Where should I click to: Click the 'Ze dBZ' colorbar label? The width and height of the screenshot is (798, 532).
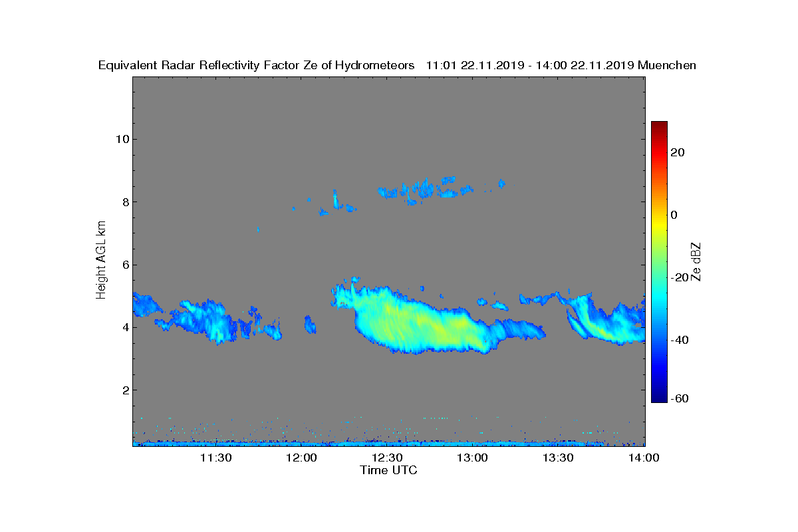697,261
